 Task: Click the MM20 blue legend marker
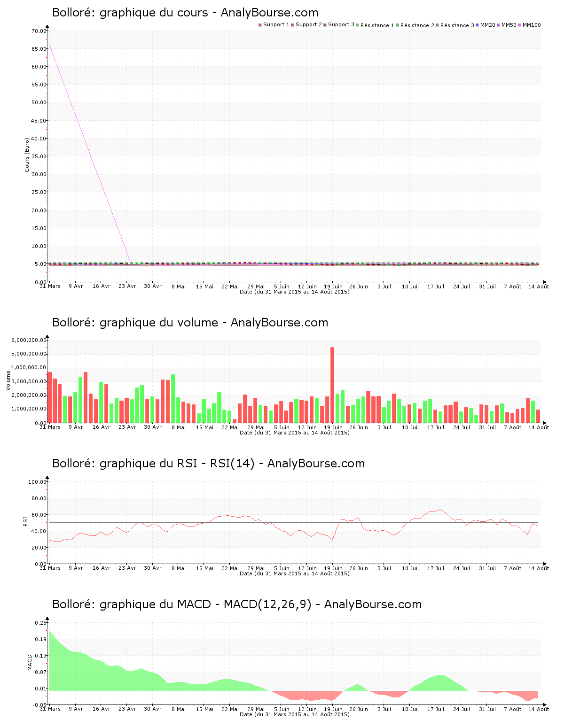click(478, 25)
